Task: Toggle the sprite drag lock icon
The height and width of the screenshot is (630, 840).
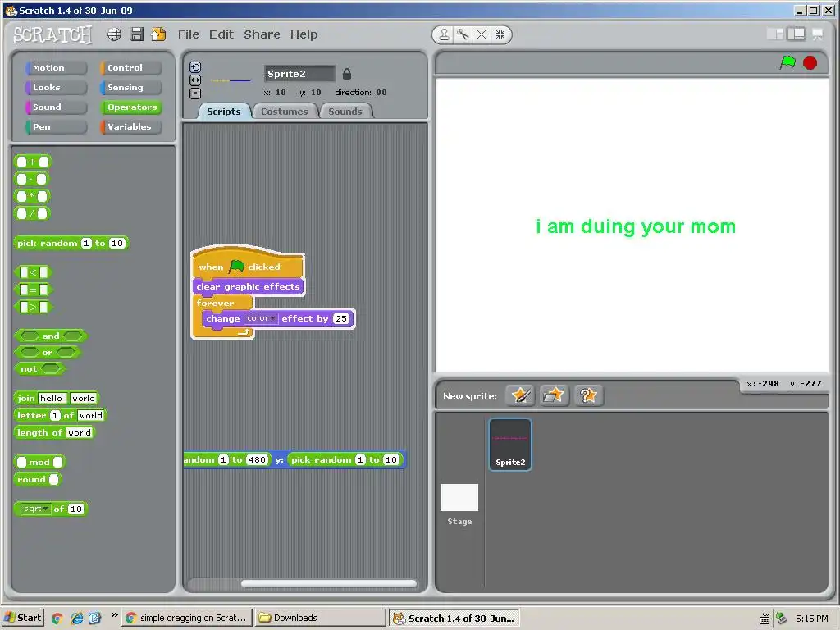Action: [x=347, y=73]
